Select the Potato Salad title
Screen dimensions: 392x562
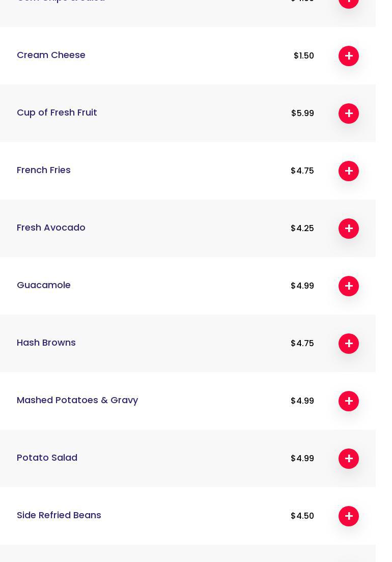[x=47, y=458]
